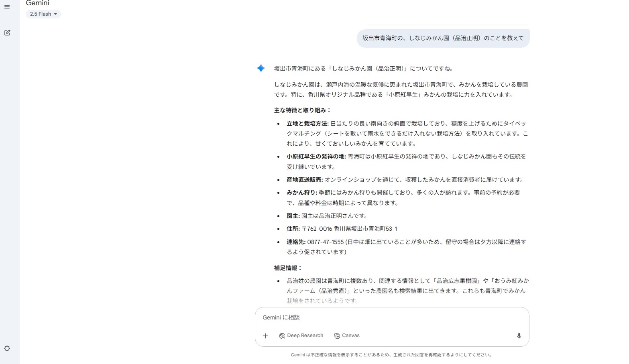
Task: Click the plus attach icon
Action: [x=265, y=336]
